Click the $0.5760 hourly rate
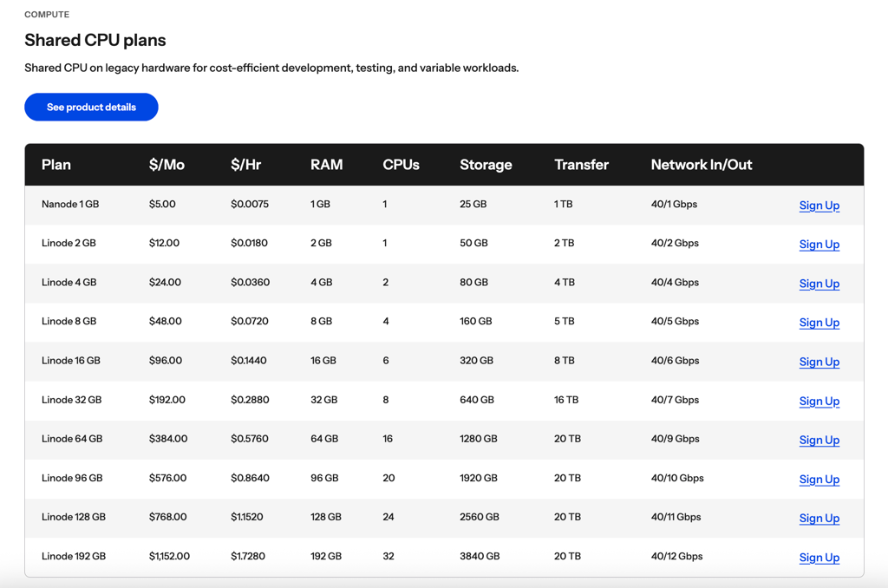Viewport: 888px width, 588px height. (x=250, y=439)
